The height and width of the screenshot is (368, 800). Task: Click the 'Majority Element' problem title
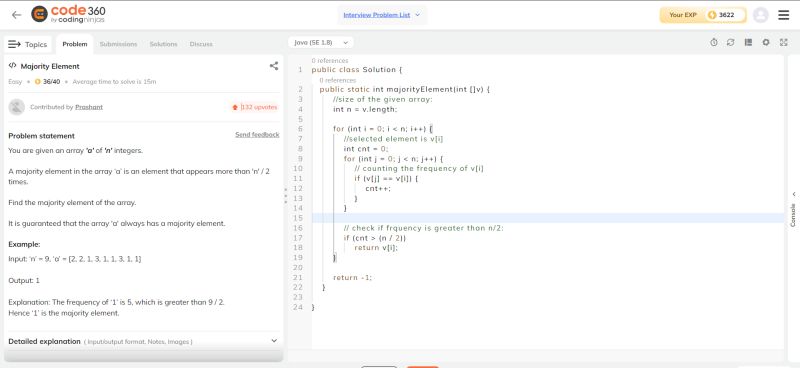(x=50, y=66)
